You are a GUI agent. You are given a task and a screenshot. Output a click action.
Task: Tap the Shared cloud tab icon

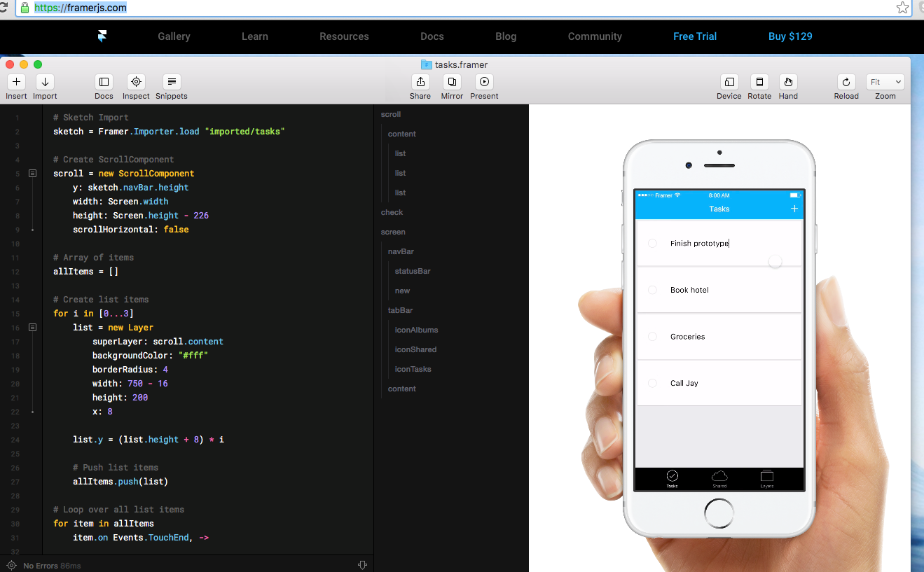[719, 476]
